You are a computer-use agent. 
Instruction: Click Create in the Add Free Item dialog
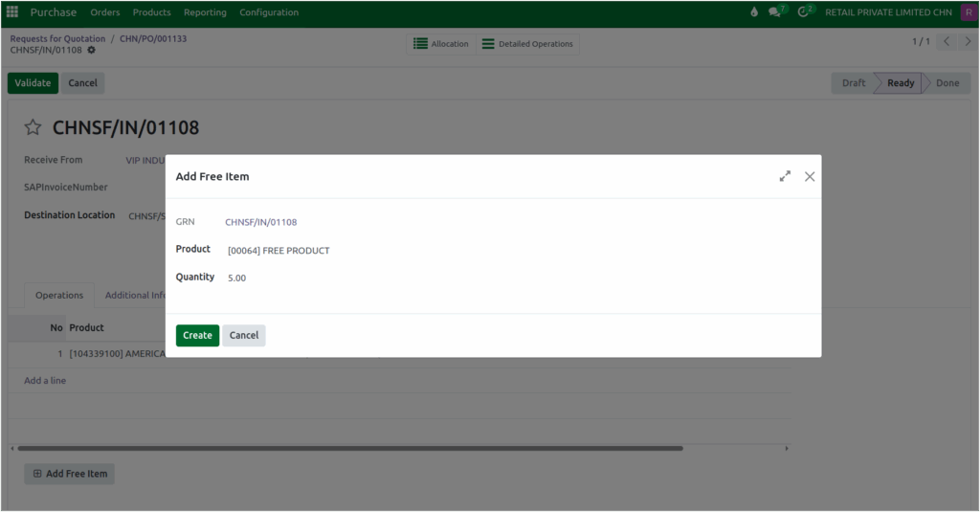click(197, 335)
